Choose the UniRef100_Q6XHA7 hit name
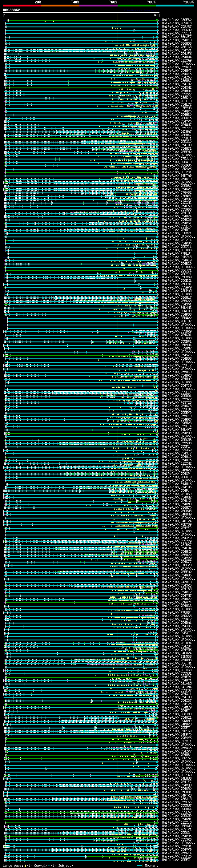Viewport: 197px width, 868px height. [177, 131]
